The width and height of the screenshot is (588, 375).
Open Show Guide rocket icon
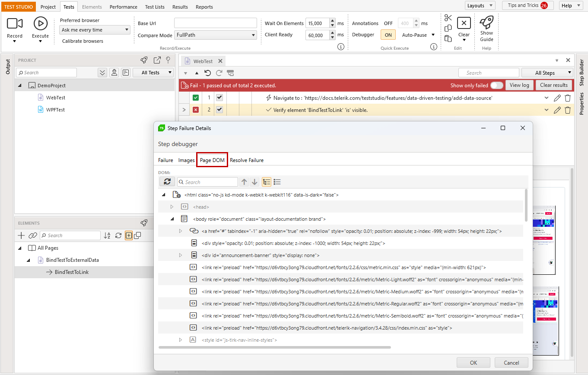point(486,22)
